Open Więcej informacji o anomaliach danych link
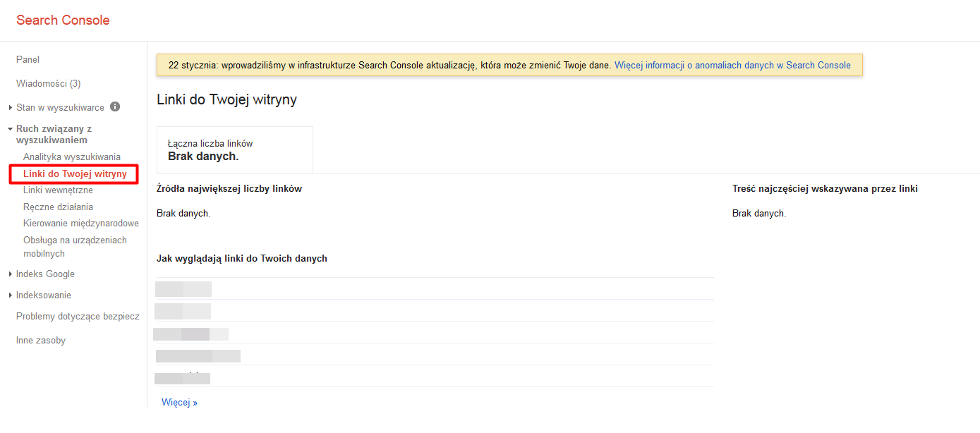This screenshot has height=433, width=980. [x=732, y=65]
